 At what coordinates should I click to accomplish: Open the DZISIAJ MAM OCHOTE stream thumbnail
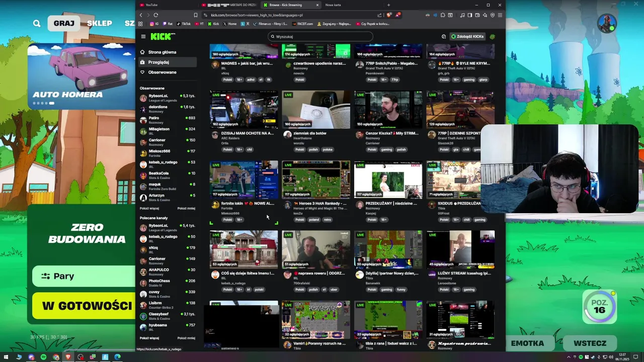point(244,110)
